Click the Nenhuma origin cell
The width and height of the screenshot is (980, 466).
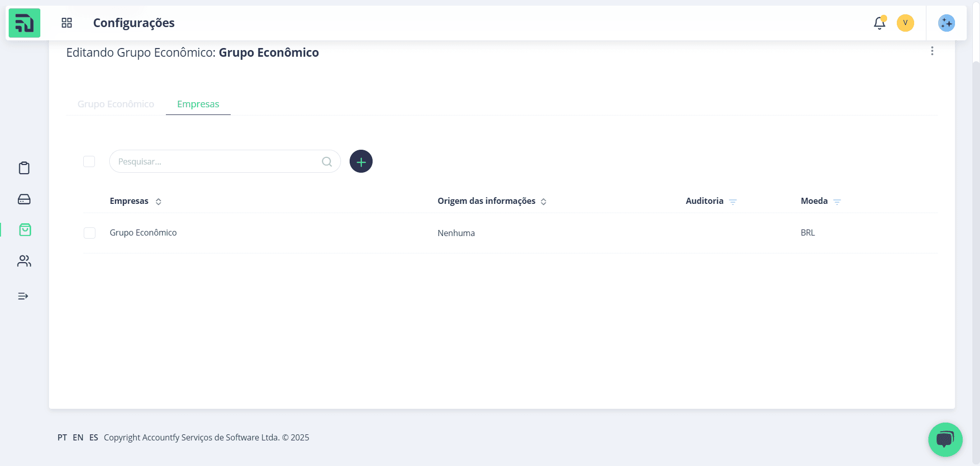456,233
